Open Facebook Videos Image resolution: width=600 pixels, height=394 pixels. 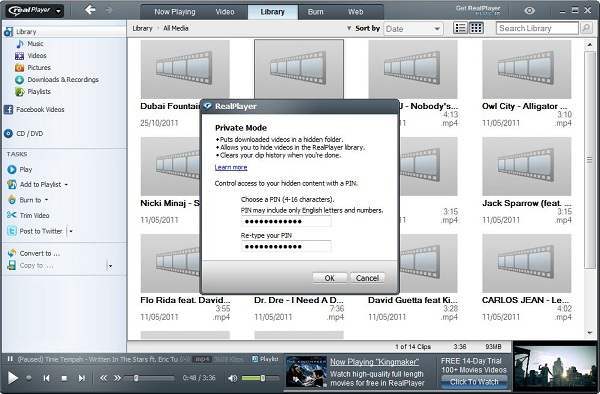point(40,109)
